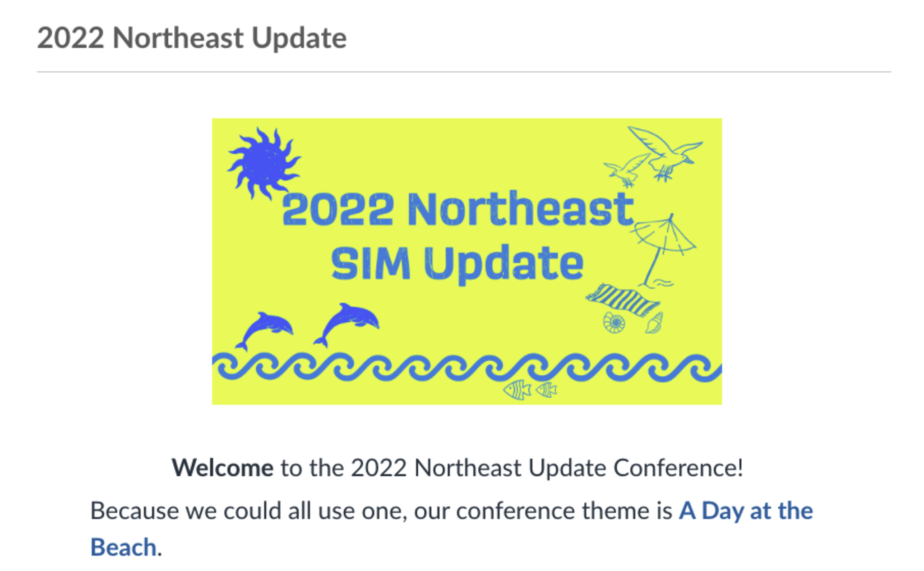Open the "A Day at the Beach" link
924x571 pixels.
pos(745,511)
